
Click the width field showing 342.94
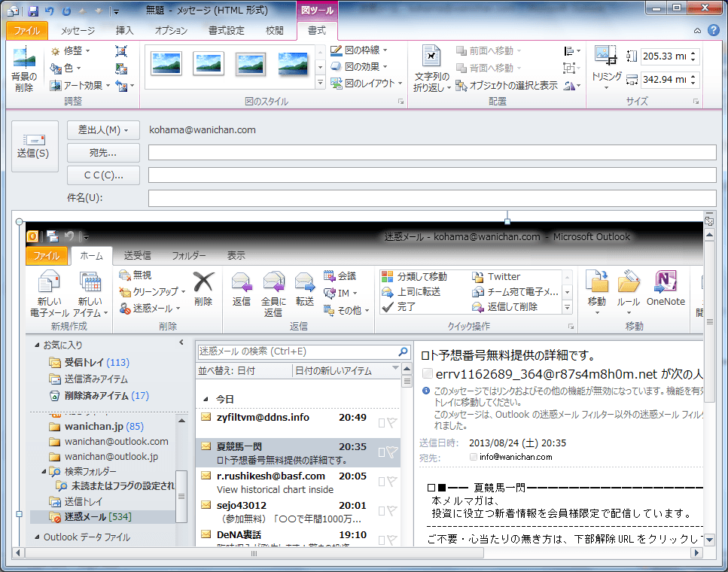click(665, 79)
